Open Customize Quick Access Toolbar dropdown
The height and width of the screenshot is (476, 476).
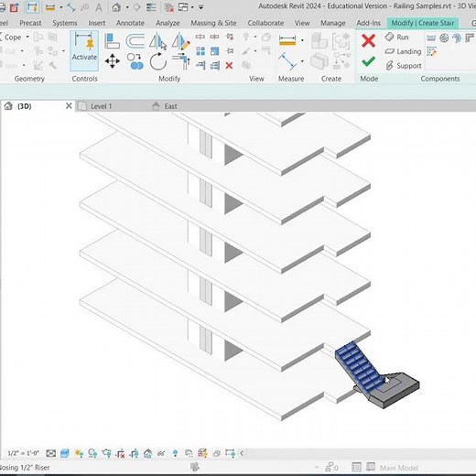coord(201,6)
